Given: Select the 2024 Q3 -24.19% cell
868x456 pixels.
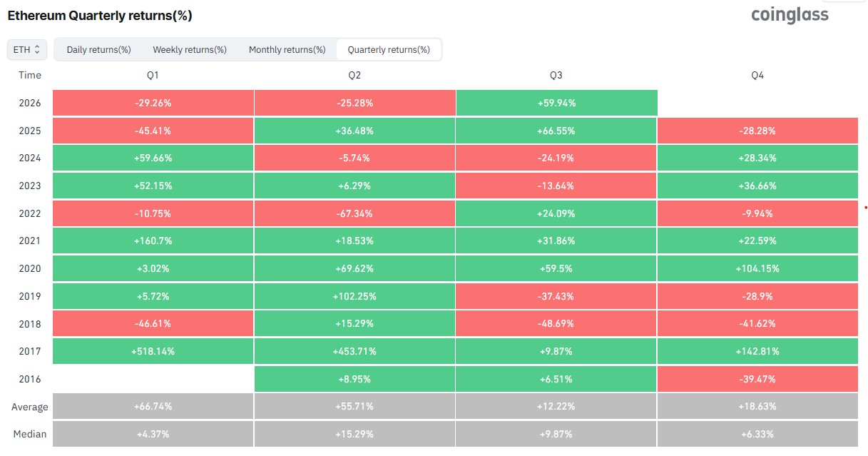Looking at the screenshot, I should 556,158.
